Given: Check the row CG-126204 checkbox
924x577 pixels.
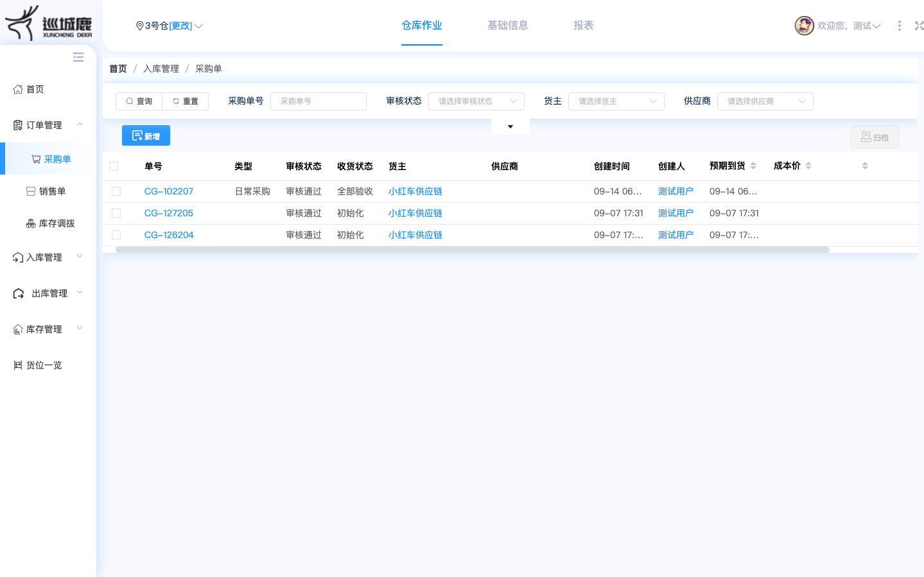Looking at the screenshot, I should coord(116,235).
